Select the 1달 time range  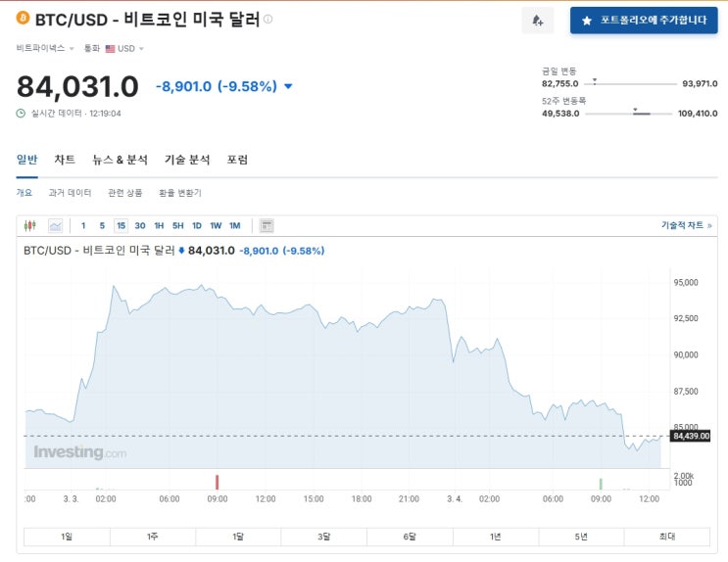[238, 537]
